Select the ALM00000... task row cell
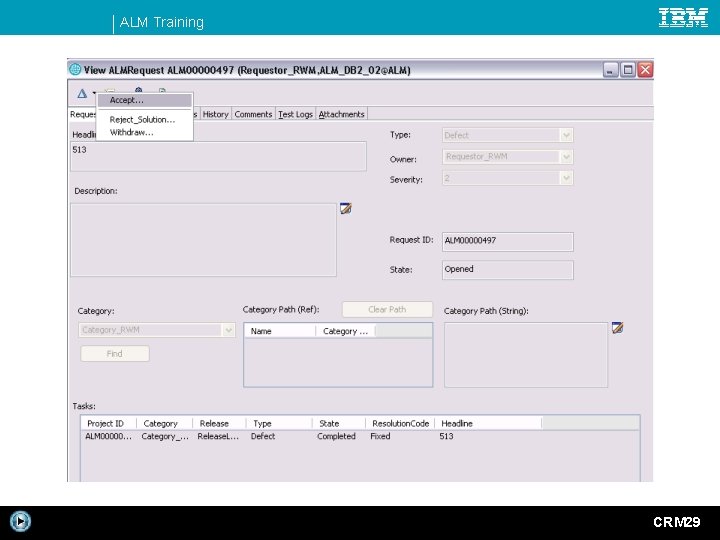The image size is (720, 540). click(108, 436)
